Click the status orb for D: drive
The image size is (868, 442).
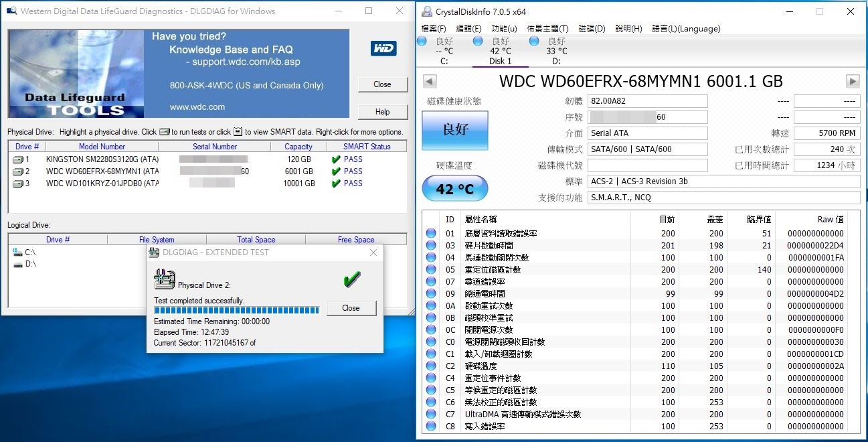click(534, 42)
